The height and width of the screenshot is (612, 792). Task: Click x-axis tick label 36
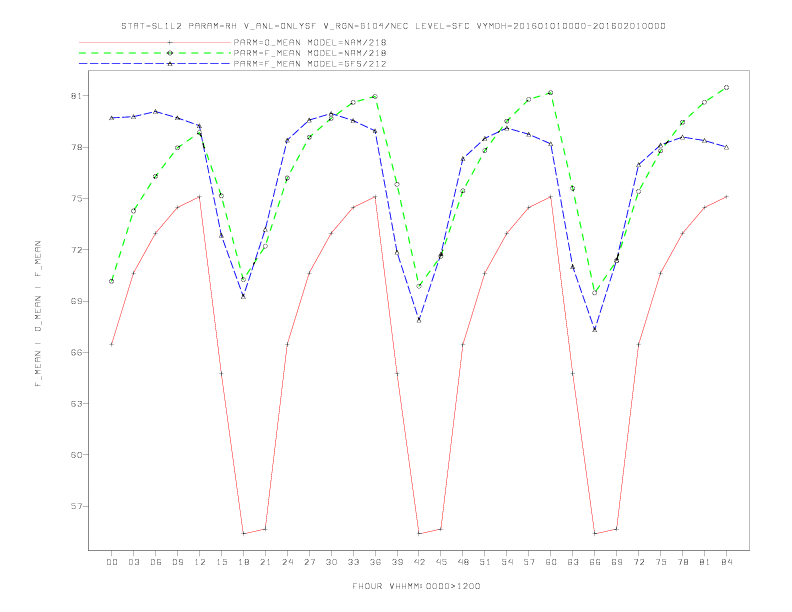[375, 562]
